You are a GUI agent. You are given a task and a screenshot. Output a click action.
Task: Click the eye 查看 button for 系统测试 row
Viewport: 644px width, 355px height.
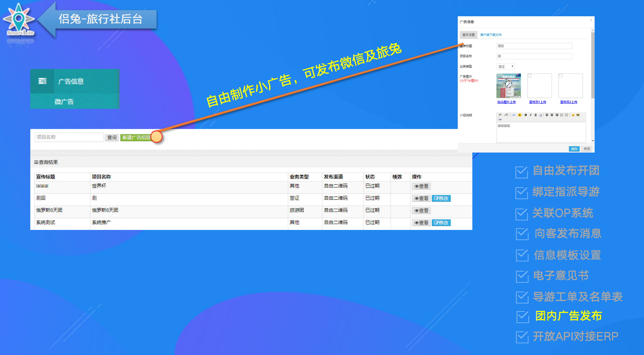pyautogui.click(x=421, y=223)
